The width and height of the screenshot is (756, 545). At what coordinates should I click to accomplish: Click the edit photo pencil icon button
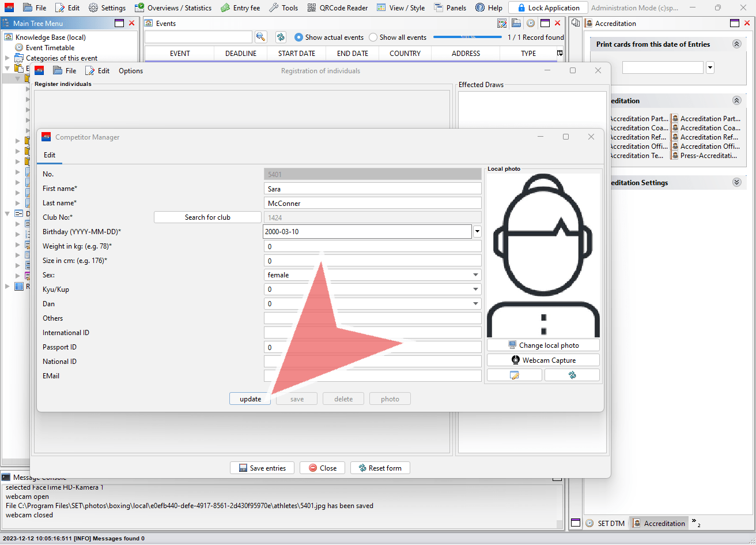tap(514, 375)
